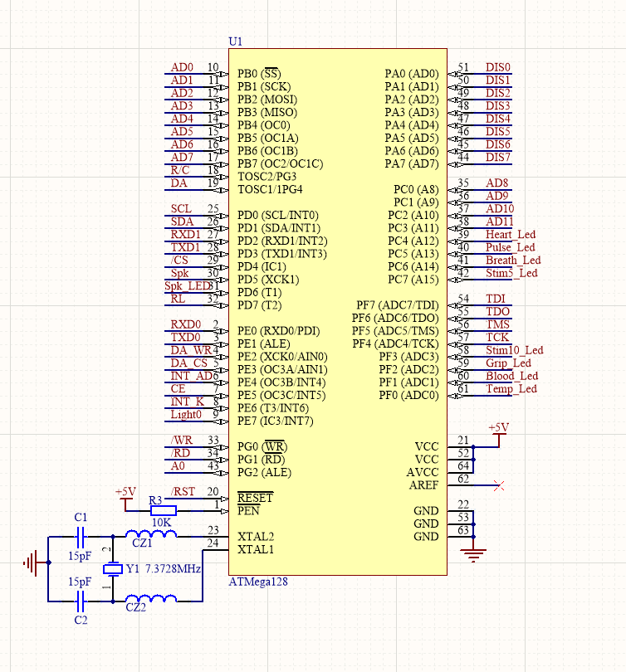Select the +5V power port near VCC

coord(499,434)
